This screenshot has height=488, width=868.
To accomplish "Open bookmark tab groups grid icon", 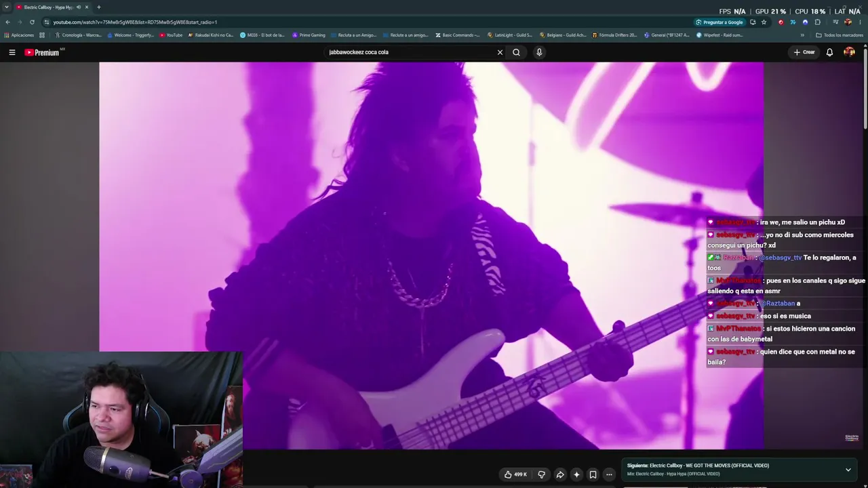I will click(x=42, y=35).
